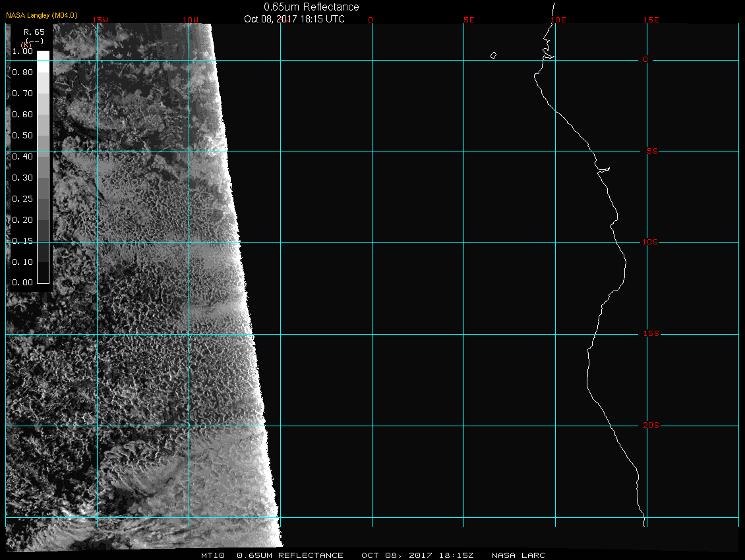The width and height of the screenshot is (745, 560).
Task: Click the 15W longitude label
Action: click(x=100, y=20)
